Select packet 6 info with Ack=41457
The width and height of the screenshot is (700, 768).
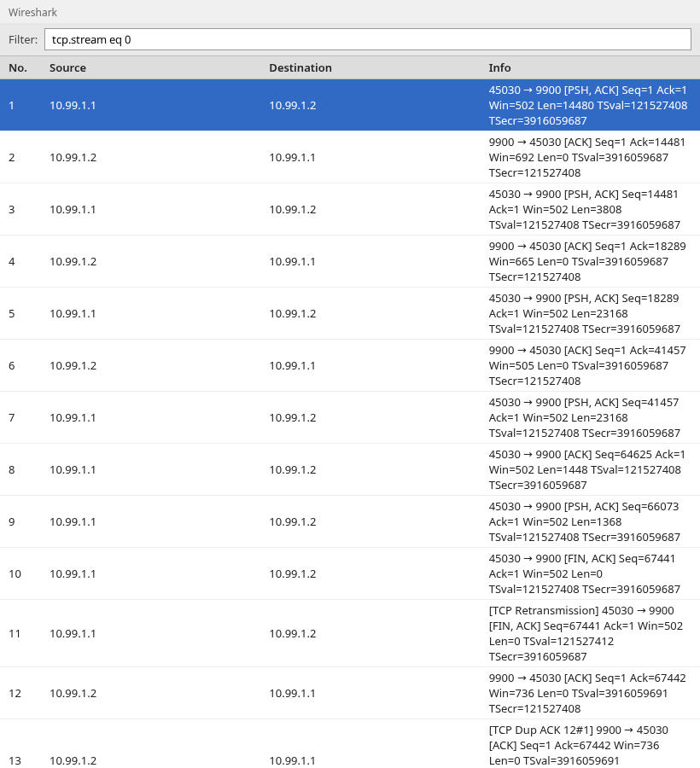coord(586,365)
